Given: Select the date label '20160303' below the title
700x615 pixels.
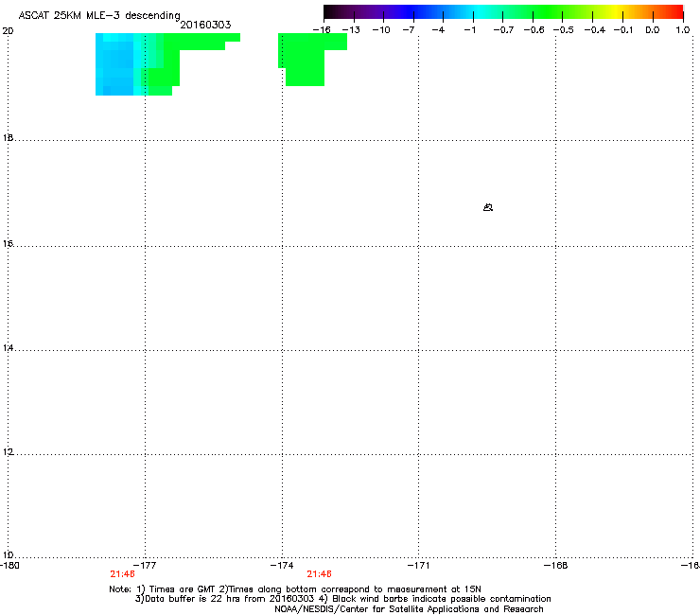Looking at the screenshot, I should 205,25.
